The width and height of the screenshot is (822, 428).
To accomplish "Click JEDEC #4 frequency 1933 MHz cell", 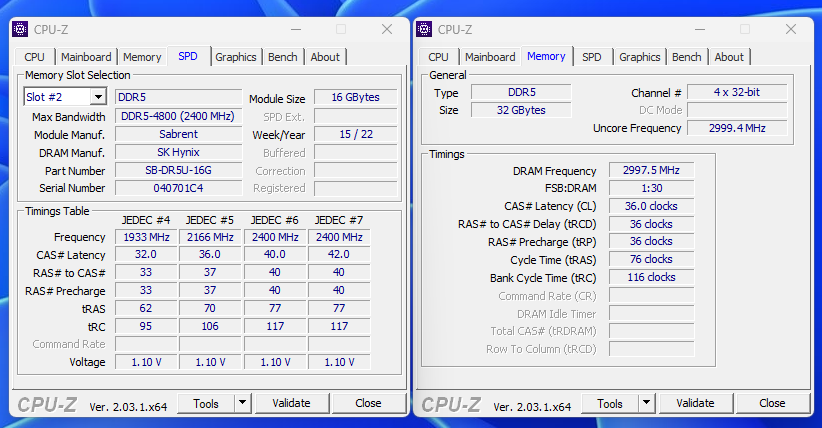I will point(146,237).
